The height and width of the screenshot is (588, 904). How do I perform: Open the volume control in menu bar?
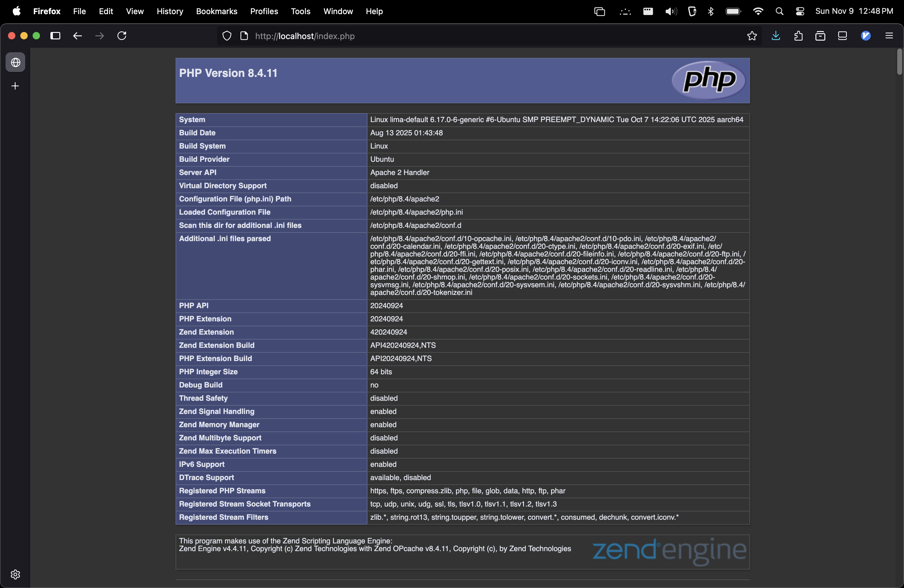tap(671, 11)
